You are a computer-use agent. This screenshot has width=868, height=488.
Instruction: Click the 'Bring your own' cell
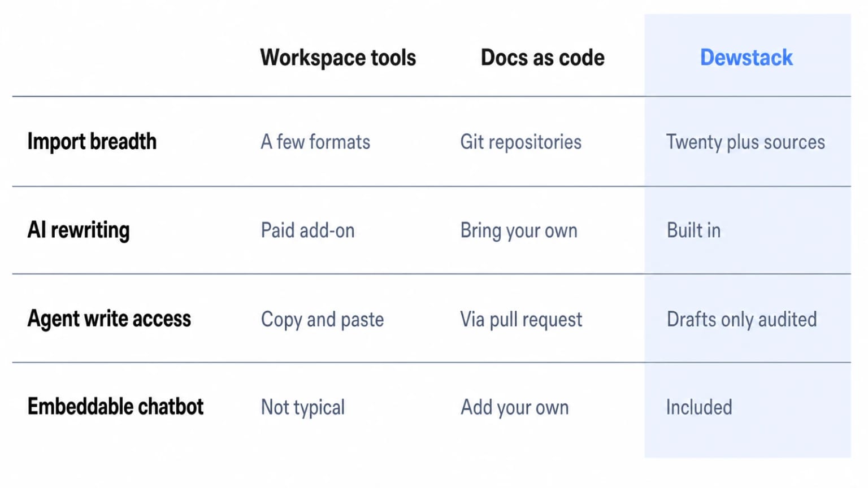[519, 230]
